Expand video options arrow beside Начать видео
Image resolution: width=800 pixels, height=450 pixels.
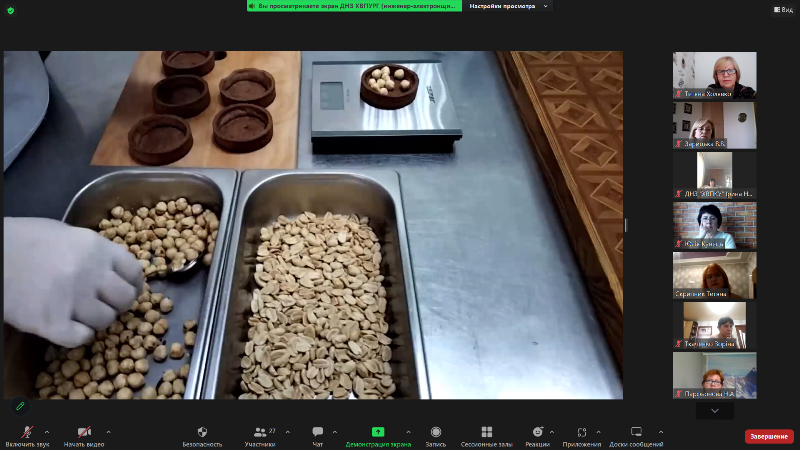[x=108, y=432]
